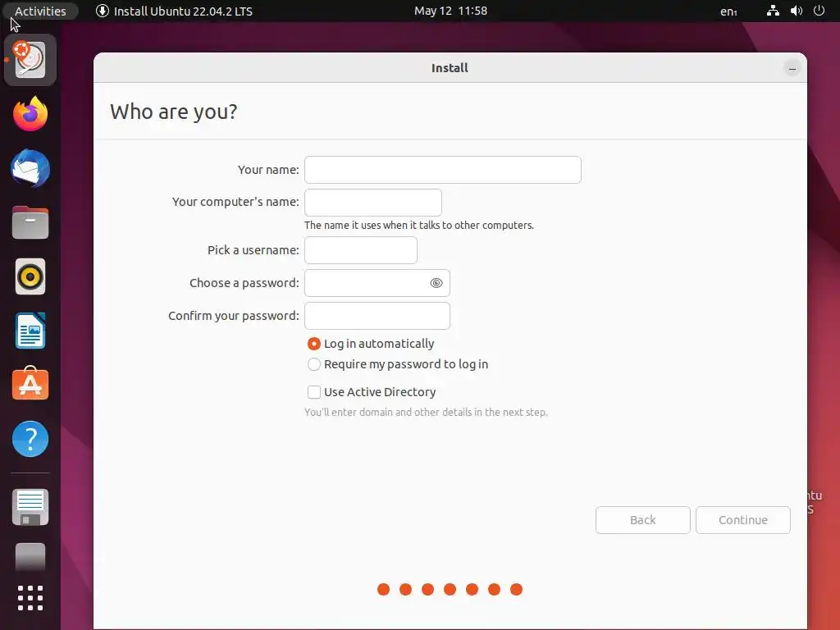Screen dimensions: 840x630
Task: Focus the Pick a username field
Action: 361,250
